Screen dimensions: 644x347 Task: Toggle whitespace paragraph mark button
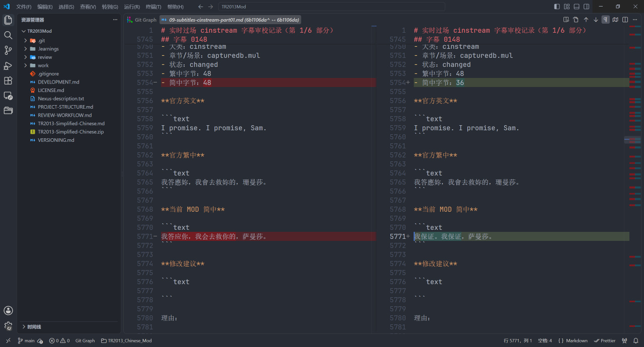606,20
